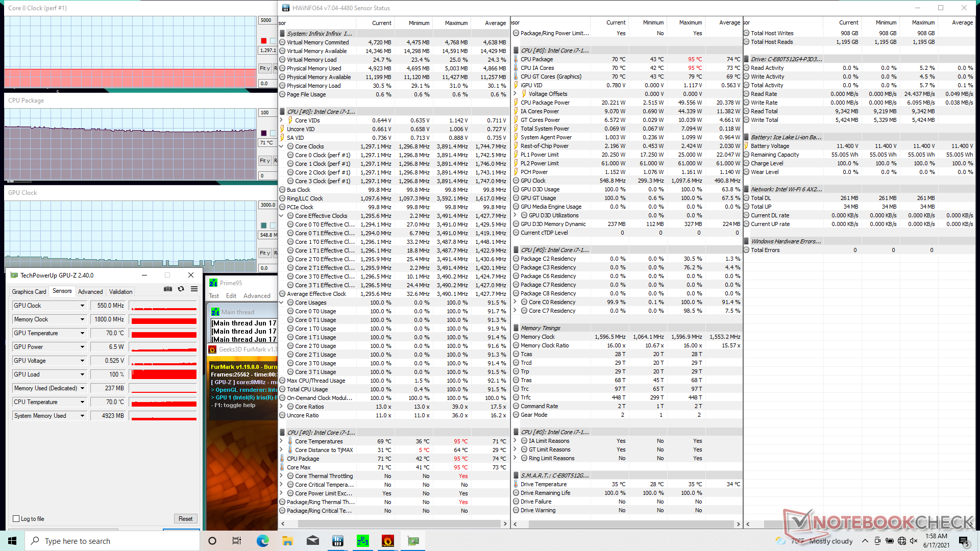Launch Microsoft Edge from the taskbar
The width and height of the screenshot is (980, 551).
[262, 541]
